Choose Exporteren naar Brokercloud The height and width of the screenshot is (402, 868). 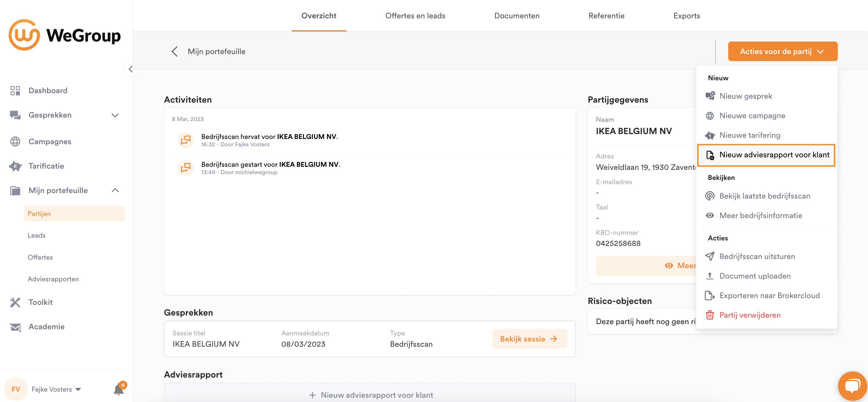[766, 296]
